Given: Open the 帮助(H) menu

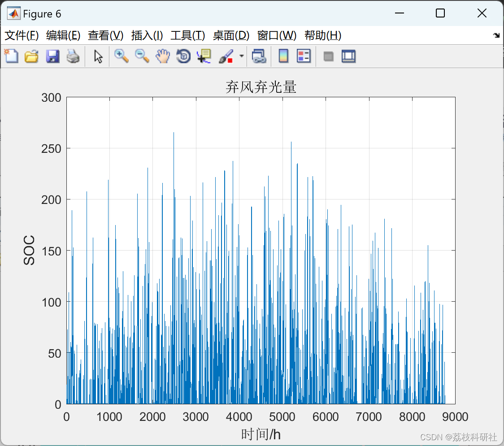Looking at the screenshot, I should 323,35.
